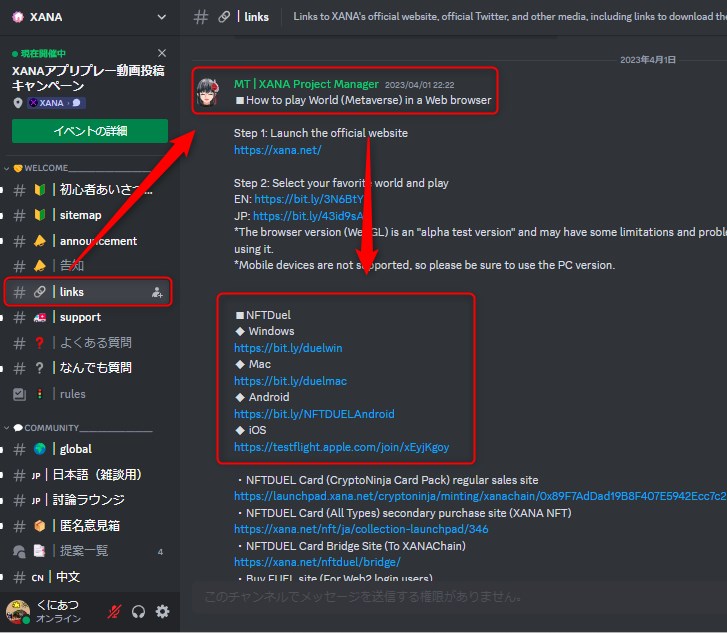727x633 pixels.
Task: Select the links channel
Action: (88, 292)
